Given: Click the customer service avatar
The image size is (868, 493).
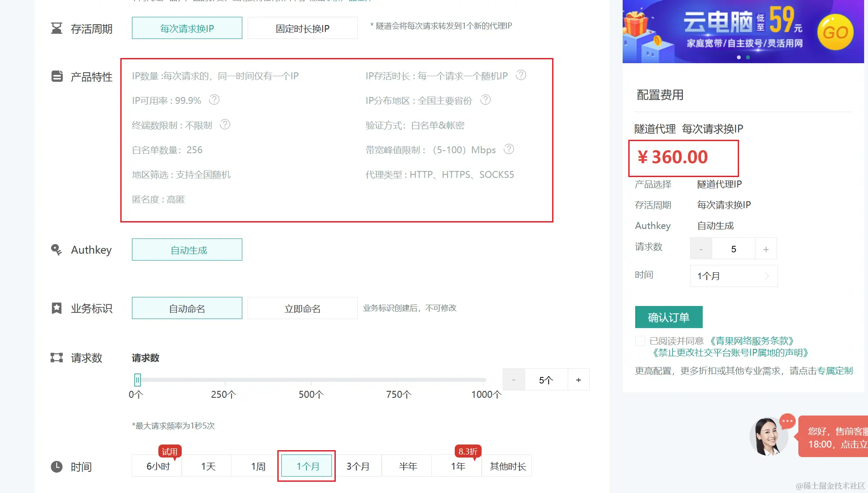Looking at the screenshot, I should click(768, 436).
